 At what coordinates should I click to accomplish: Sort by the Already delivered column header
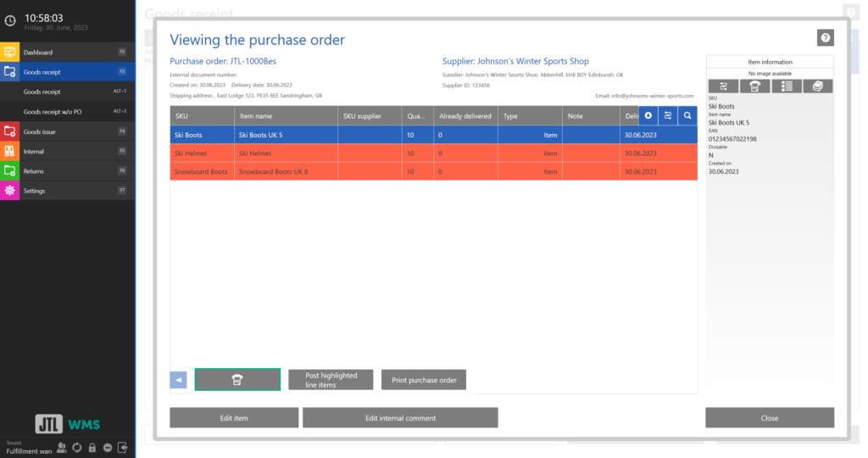point(465,116)
